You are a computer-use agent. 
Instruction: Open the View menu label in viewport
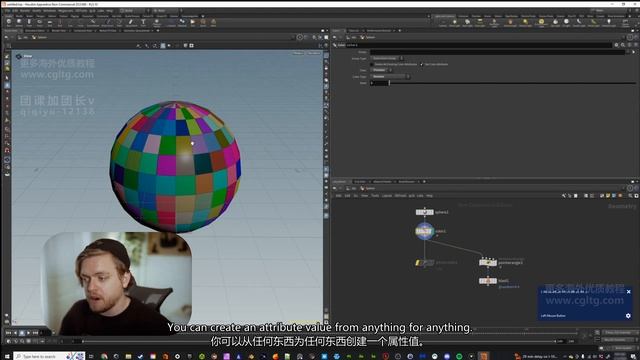(x=28, y=56)
